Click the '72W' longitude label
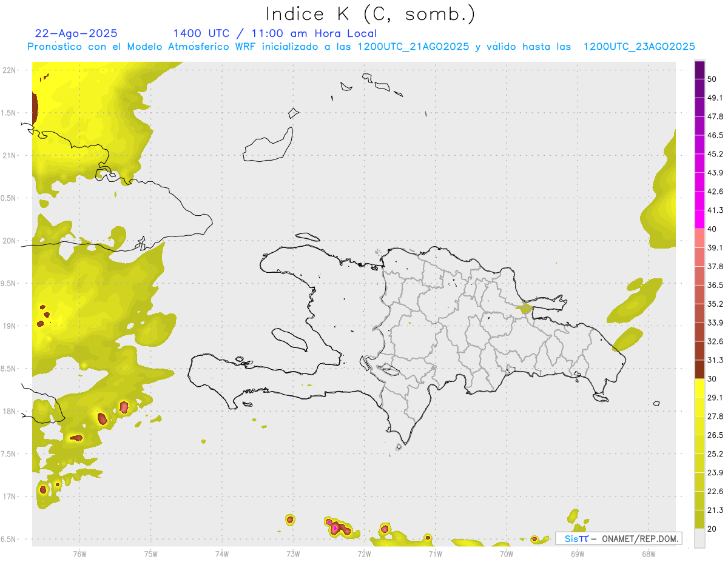Viewport: 728px width, 562px height. tap(364, 554)
